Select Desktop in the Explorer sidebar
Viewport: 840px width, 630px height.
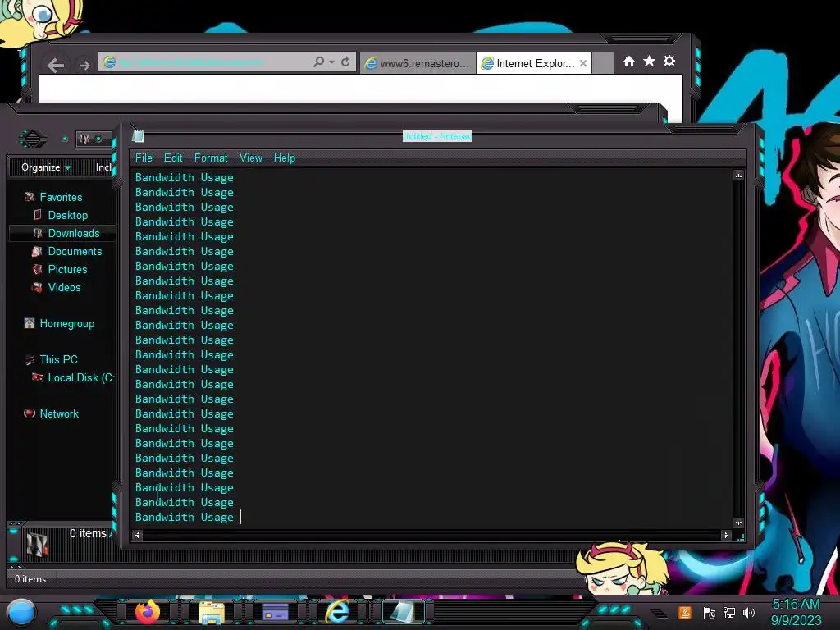67,216
